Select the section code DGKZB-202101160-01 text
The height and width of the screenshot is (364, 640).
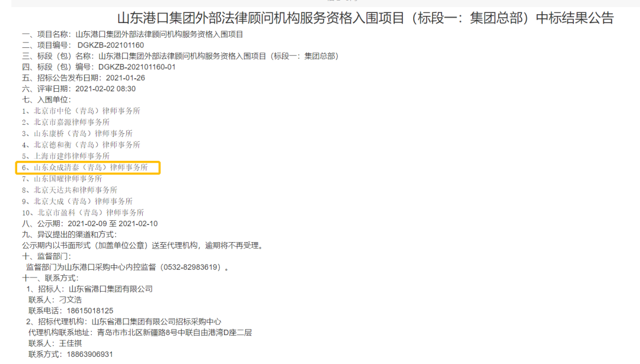[137, 67]
